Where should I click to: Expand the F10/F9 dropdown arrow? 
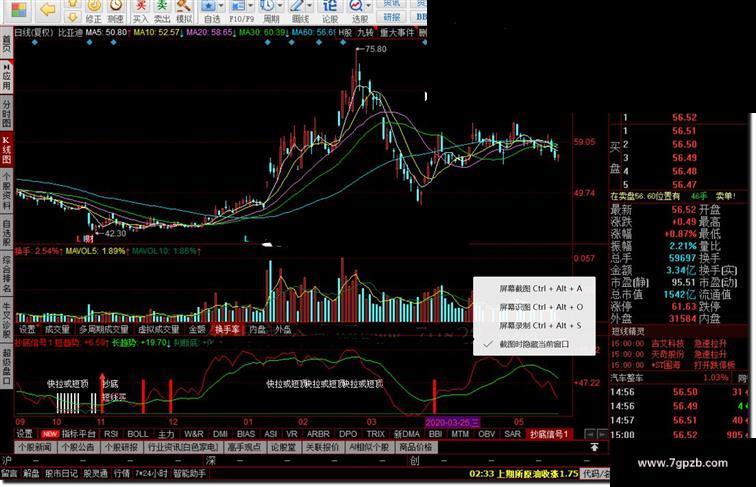(251, 6)
